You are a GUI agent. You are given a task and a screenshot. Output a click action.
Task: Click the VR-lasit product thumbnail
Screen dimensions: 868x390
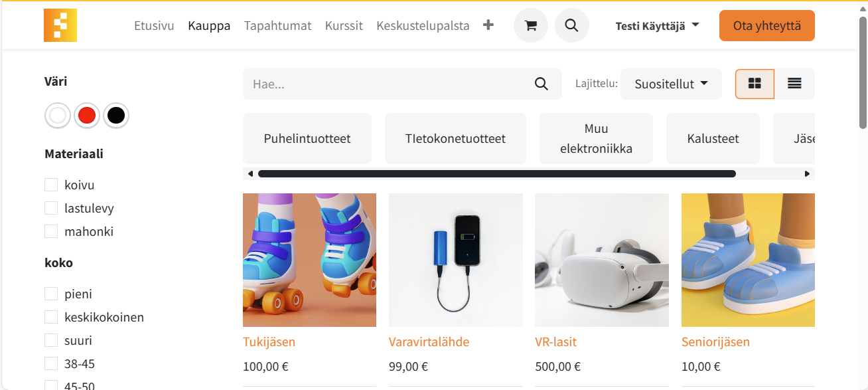pyautogui.click(x=602, y=260)
